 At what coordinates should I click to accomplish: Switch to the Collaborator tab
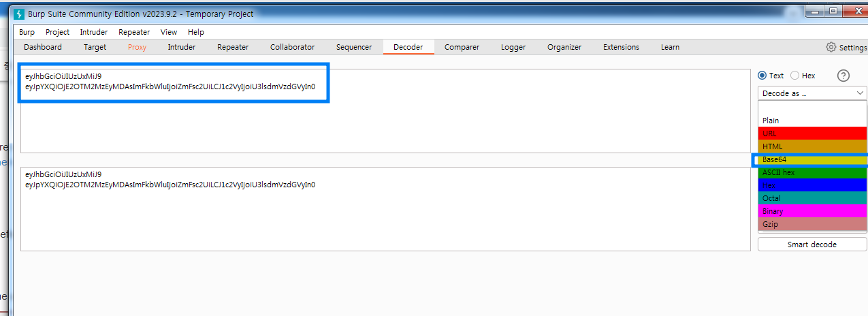[293, 47]
